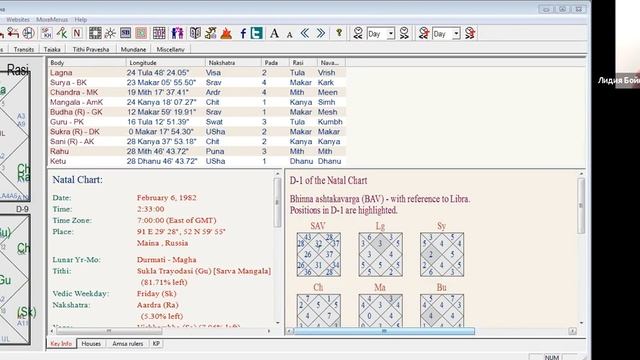Click the KH toolbar icon
Viewport: 640px width, 360px height.
tap(47, 33)
